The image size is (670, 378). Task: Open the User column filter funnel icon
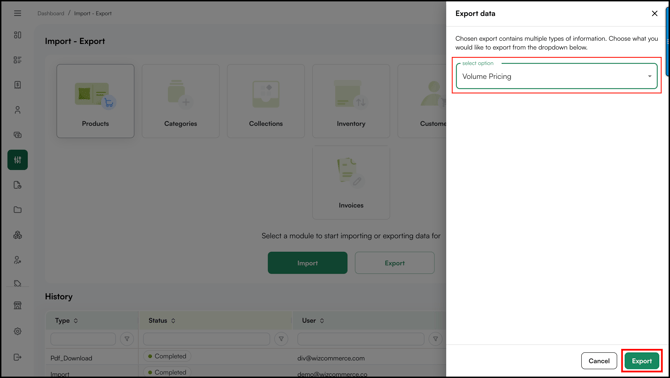(435, 339)
